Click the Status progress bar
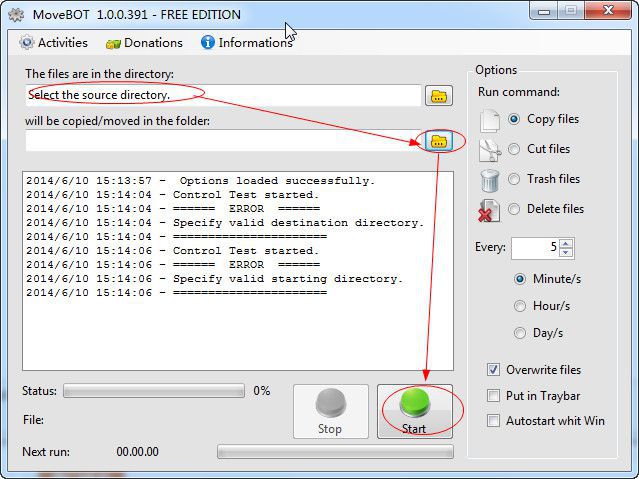The height and width of the screenshot is (479, 639). 154,391
